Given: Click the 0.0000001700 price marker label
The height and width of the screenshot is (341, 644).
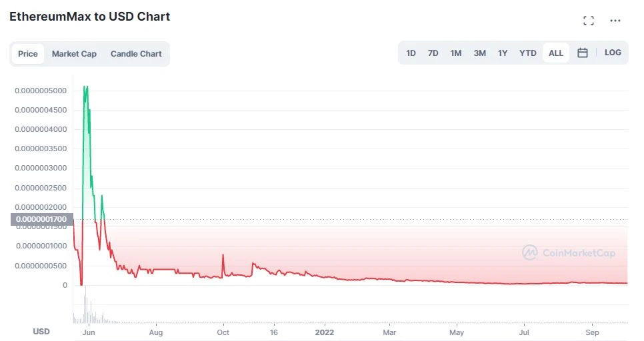Looking at the screenshot, I should (x=41, y=219).
